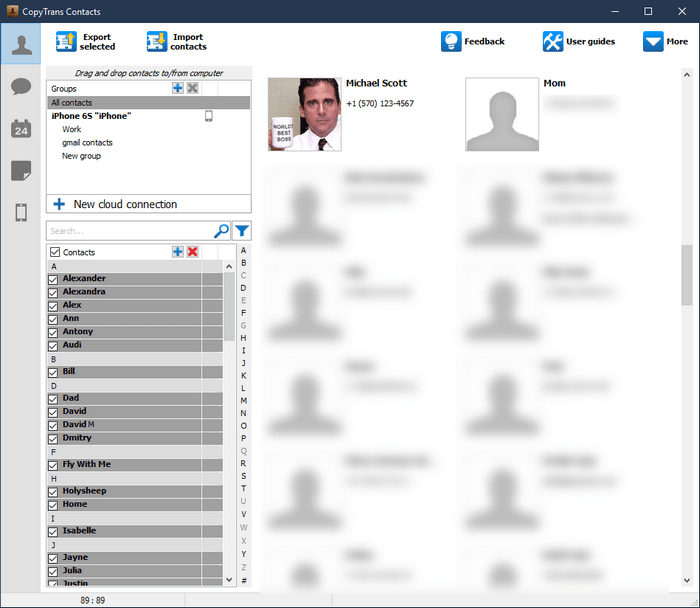Viewport: 700px width, 608px height.
Task: Uncheck the Alexandra contact checkbox
Action: [53, 293]
